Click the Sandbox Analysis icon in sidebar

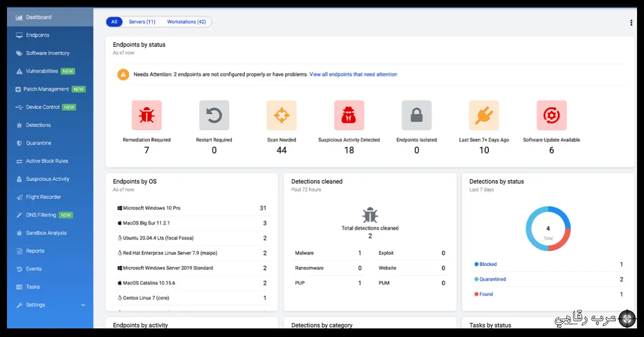pos(19,233)
